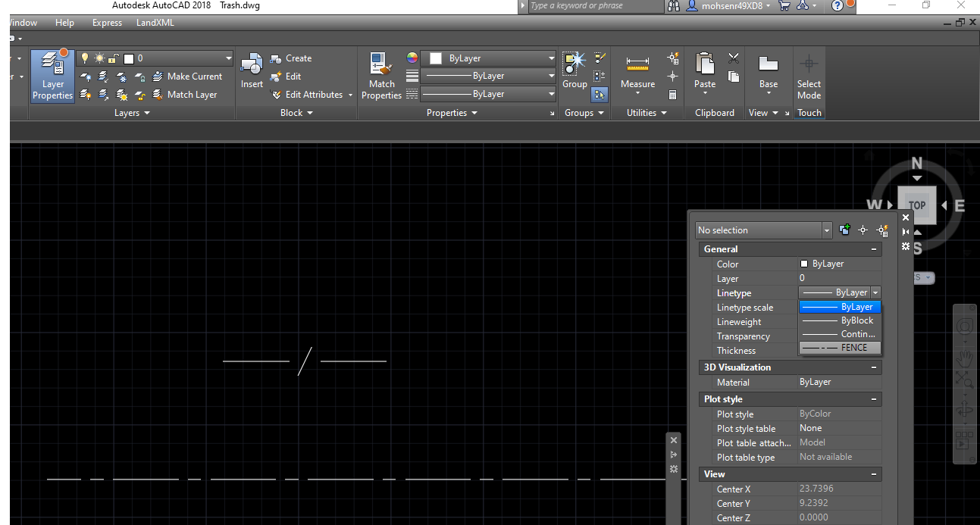Toggle the layer on/off lightbulb
The height and width of the screenshot is (525, 980).
(83, 58)
